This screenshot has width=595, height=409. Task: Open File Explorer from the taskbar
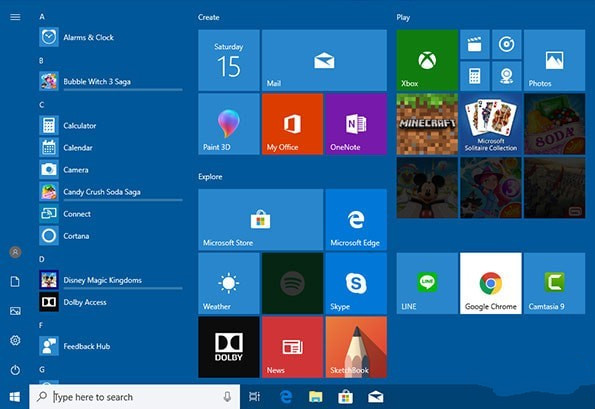(315, 397)
